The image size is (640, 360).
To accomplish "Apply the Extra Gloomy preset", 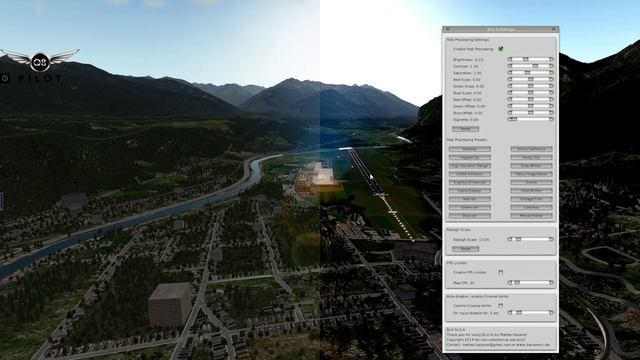I will pos(470,191).
